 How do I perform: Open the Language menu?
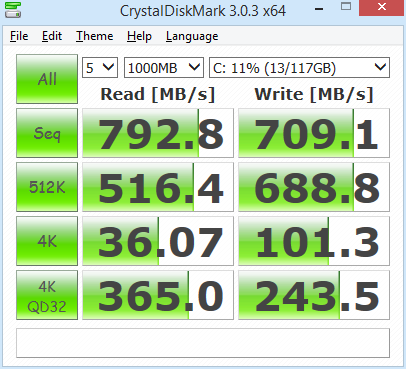click(192, 36)
